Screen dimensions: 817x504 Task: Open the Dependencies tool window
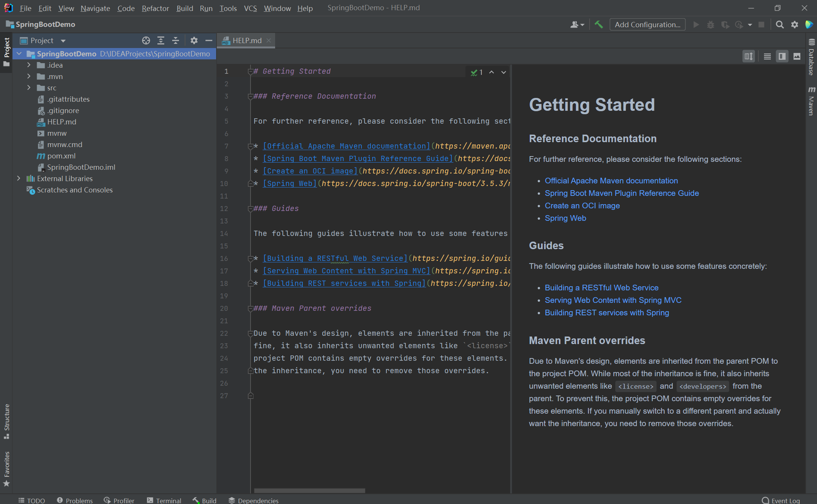tap(254, 500)
